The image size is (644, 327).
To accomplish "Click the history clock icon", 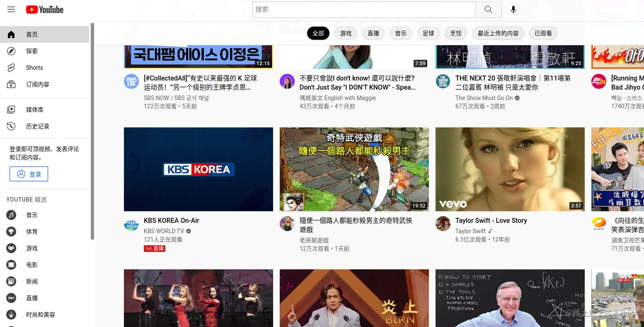I will pyautogui.click(x=11, y=126).
